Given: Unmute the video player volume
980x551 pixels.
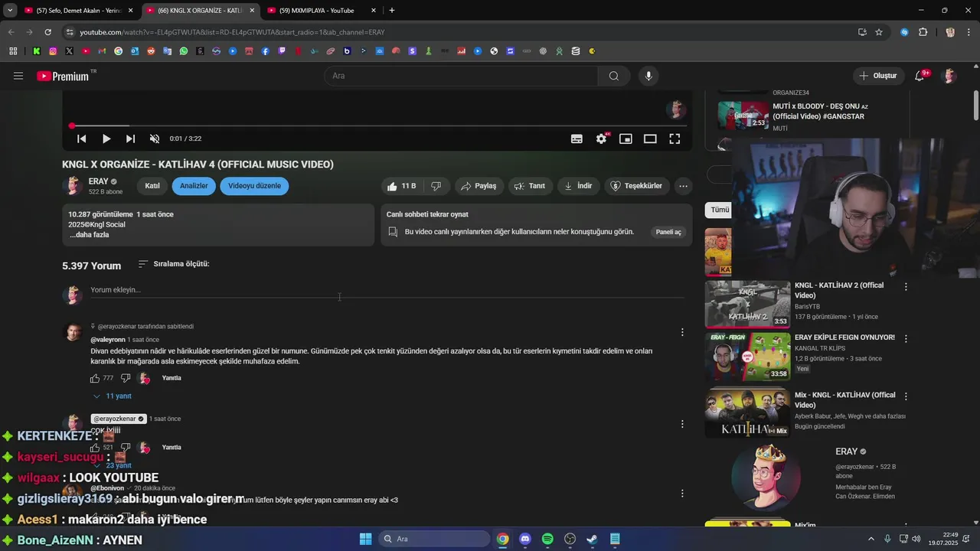Looking at the screenshot, I should click(x=155, y=139).
